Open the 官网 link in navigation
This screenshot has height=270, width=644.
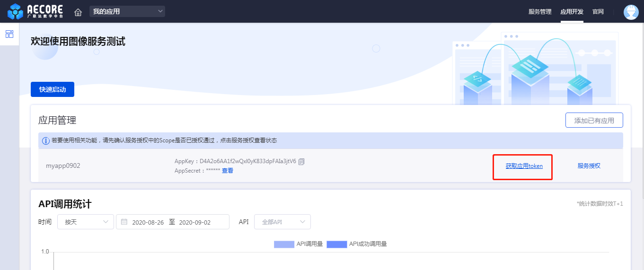coord(598,12)
